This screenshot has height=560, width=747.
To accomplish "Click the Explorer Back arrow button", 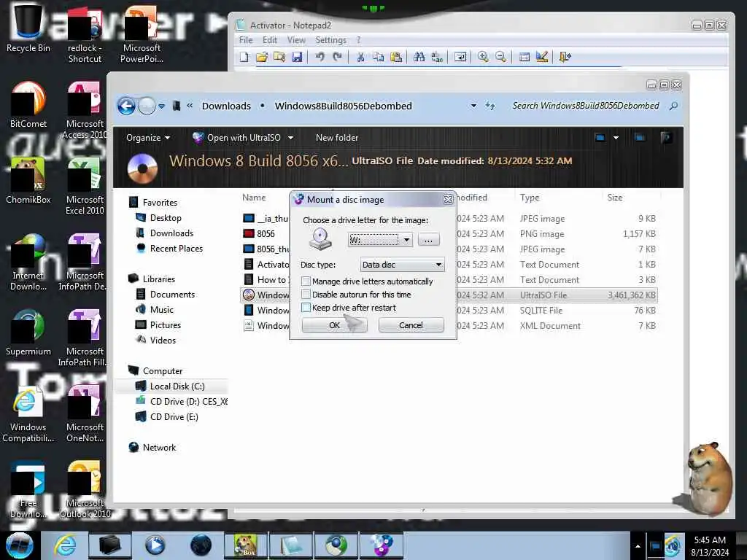I will pyautogui.click(x=126, y=106).
